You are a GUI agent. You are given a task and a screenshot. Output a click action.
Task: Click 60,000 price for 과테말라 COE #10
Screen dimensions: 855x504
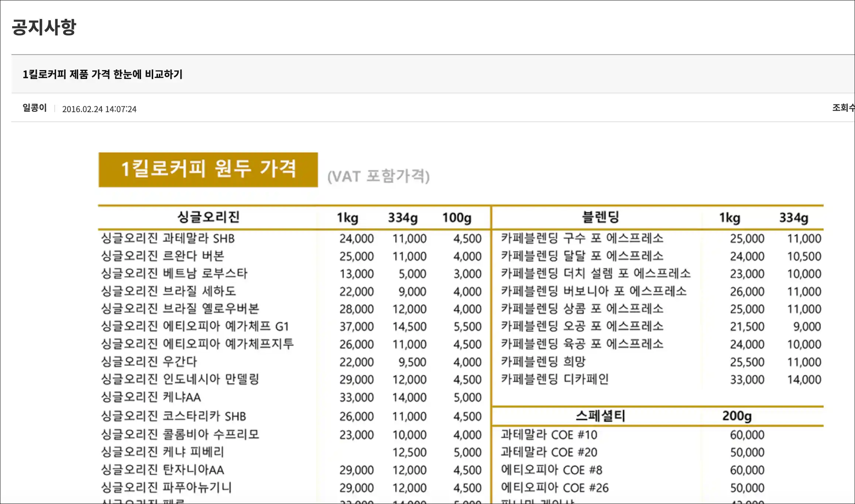click(x=747, y=435)
